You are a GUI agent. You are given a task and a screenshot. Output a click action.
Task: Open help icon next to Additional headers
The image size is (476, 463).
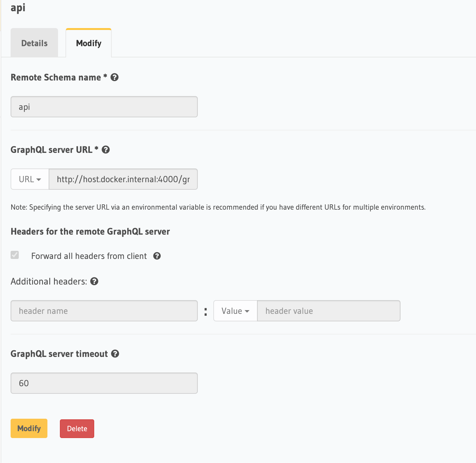(x=94, y=281)
